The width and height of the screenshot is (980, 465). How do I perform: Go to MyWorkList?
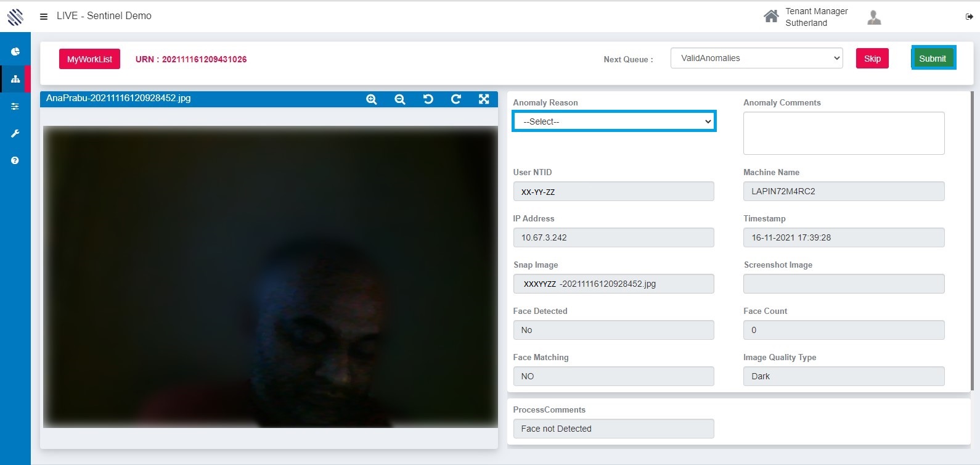coord(89,59)
